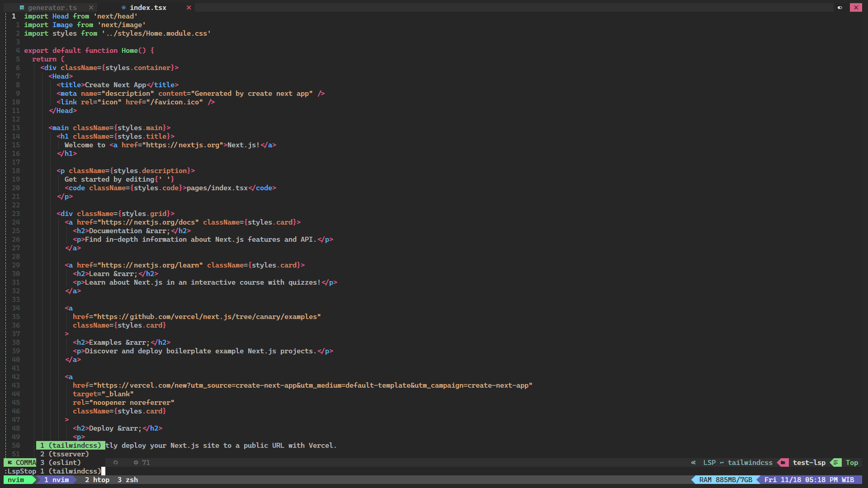Switch to the 2 htop tmux window
This screenshot has width=868, height=488.
[x=96, y=480]
